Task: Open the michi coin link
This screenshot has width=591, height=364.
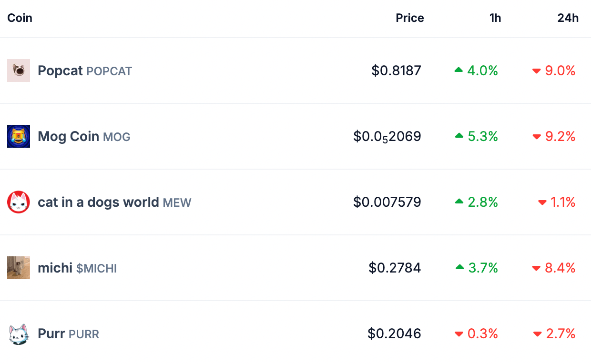Action: point(55,268)
